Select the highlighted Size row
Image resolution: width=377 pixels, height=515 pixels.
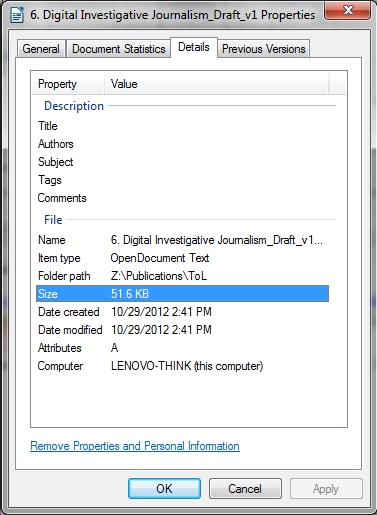pyautogui.click(x=182, y=294)
